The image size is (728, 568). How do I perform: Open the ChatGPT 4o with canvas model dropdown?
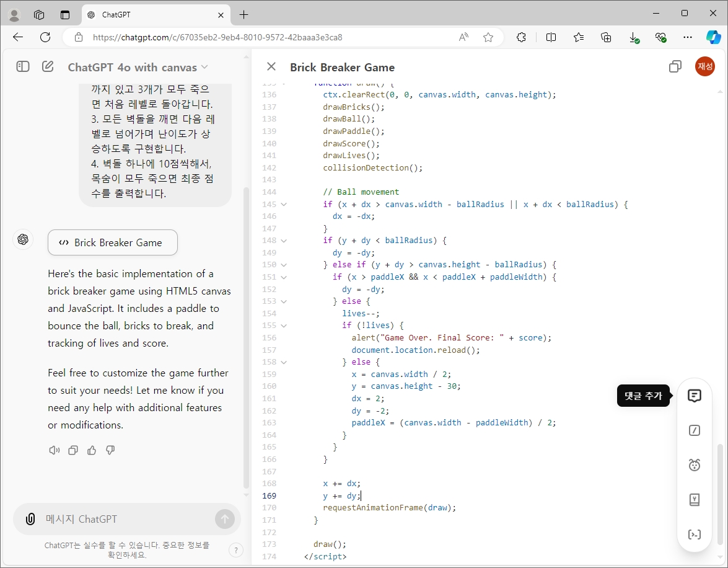(x=138, y=68)
